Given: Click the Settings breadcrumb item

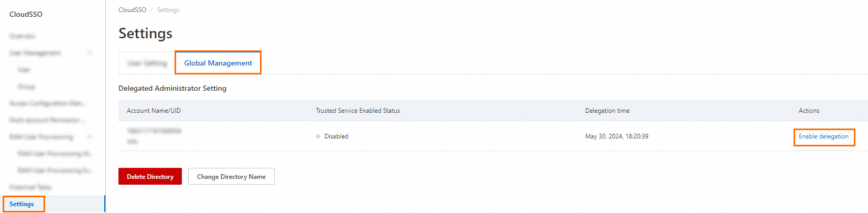Looking at the screenshot, I should pos(168,10).
